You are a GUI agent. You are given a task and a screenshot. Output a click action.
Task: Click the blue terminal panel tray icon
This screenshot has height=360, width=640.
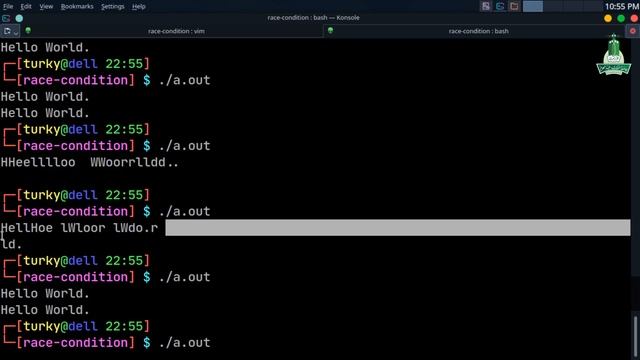500,6
